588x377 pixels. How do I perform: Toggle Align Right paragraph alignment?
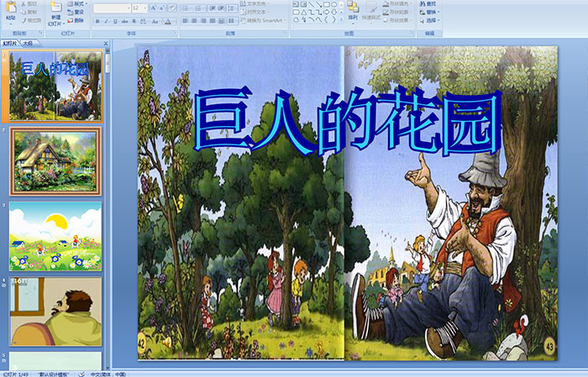click(x=203, y=21)
